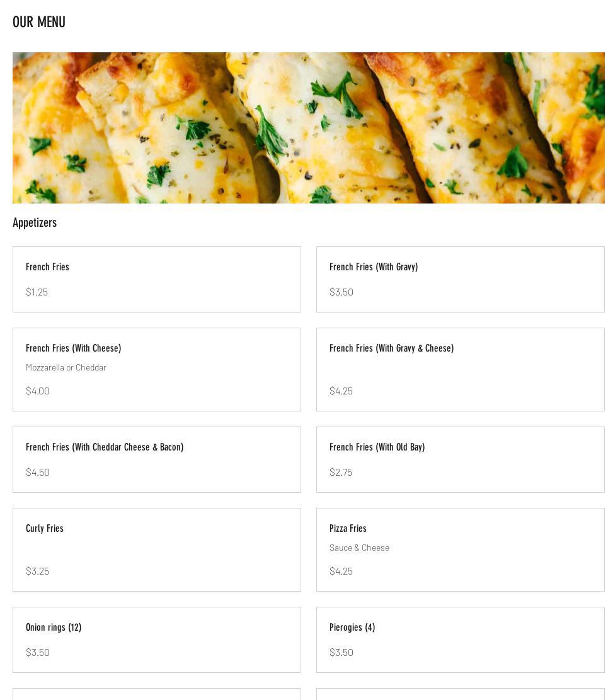This screenshot has width=608, height=700.
Task: Click the cheesy garlic bread banner image
Action: 308,128
